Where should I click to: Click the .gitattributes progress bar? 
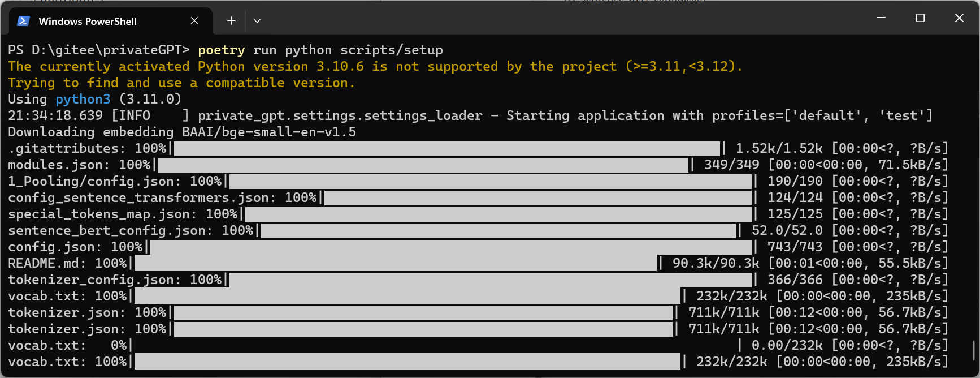(x=446, y=148)
